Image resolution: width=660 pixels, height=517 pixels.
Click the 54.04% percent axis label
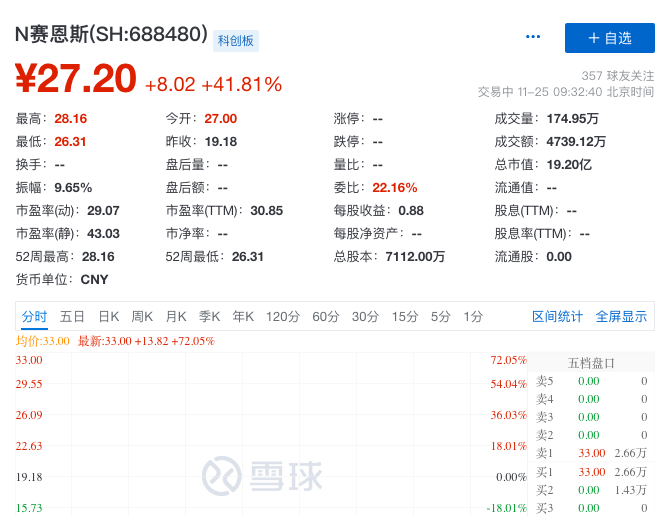coord(508,384)
